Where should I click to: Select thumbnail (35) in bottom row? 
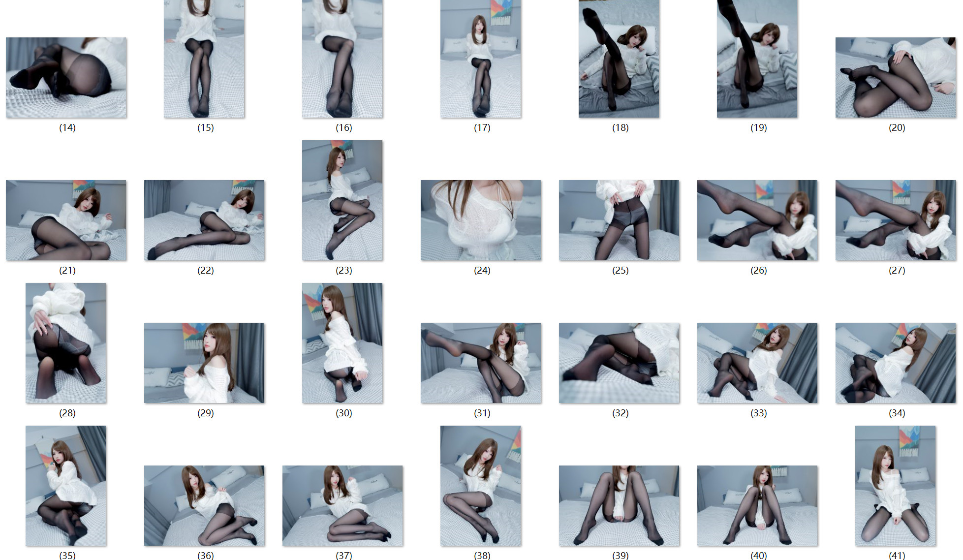click(66, 486)
